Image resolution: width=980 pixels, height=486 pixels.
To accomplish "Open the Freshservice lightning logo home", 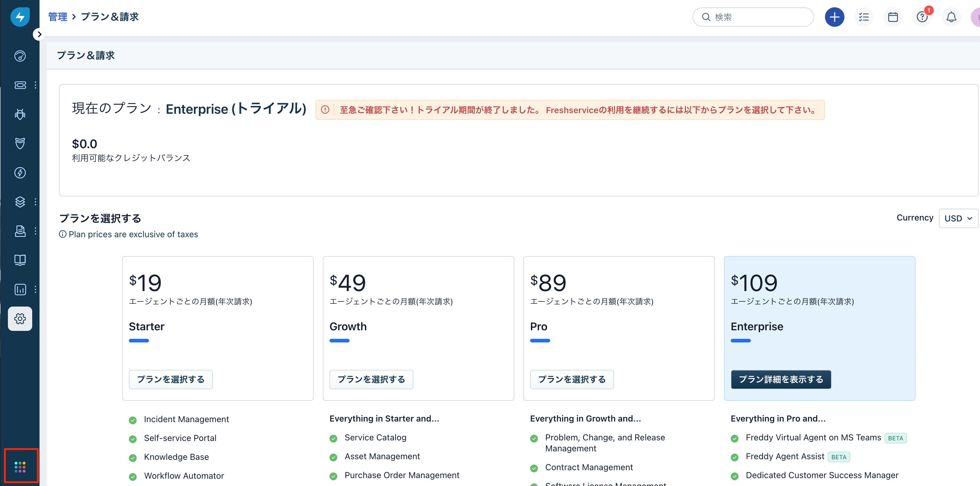I will [x=20, y=17].
